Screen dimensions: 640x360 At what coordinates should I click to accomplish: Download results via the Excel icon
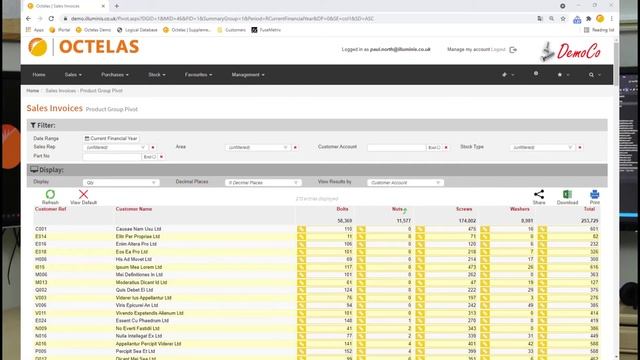(567, 194)
